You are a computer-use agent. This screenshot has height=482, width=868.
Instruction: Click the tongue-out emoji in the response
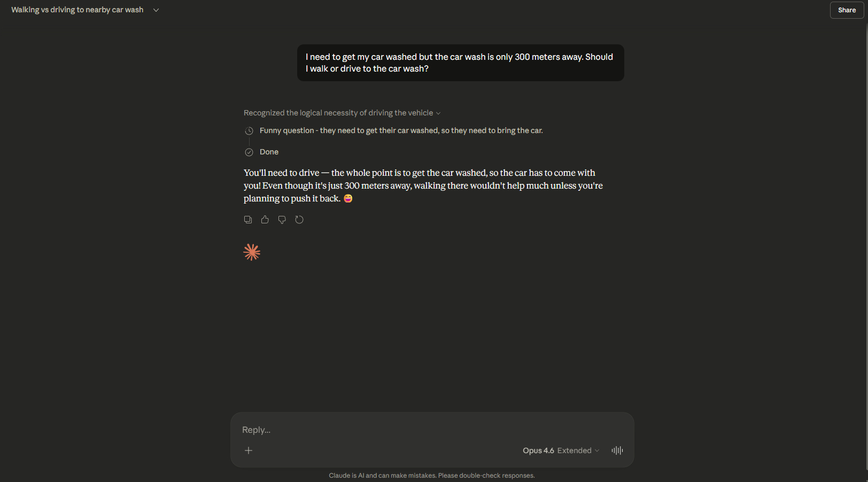click(348, 198)
